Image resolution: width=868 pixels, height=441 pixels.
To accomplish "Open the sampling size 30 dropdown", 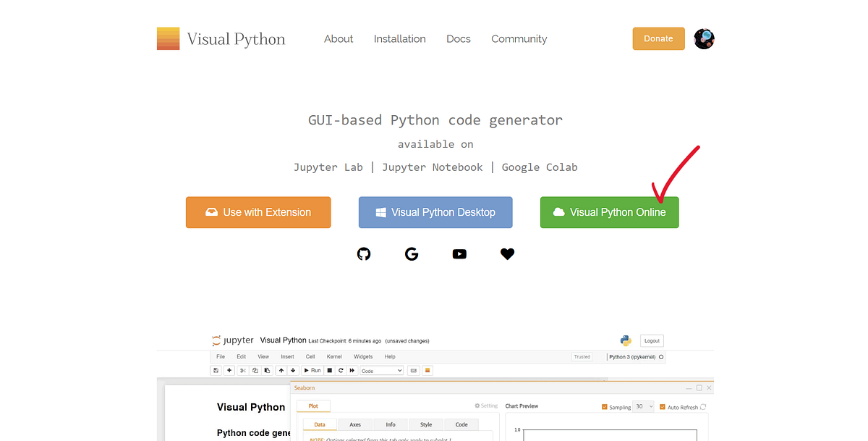I will click(x=644, y=407).
